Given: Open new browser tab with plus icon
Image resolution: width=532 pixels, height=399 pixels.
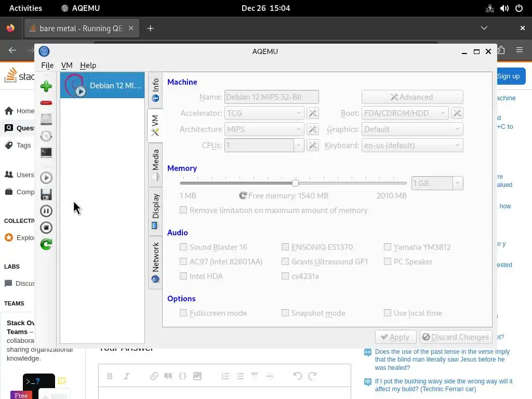Looking at the screenshot, I should [x=151, y=29].
